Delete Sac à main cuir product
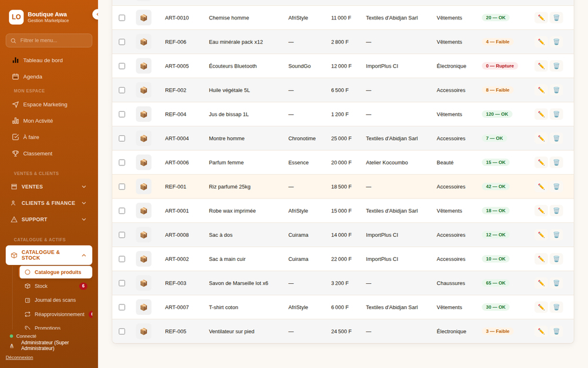Screen dimensions: 588x368 [x=556, y=258]
